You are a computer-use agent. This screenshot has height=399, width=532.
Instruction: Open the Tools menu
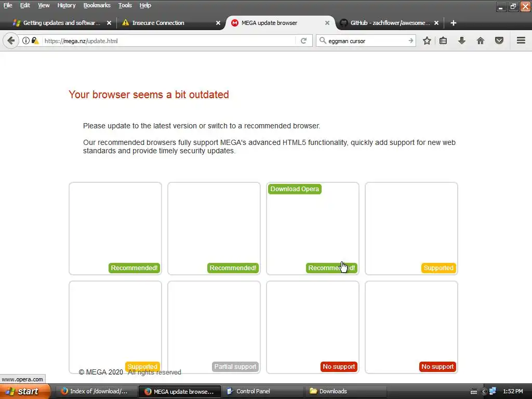click(x=125, y=5)
